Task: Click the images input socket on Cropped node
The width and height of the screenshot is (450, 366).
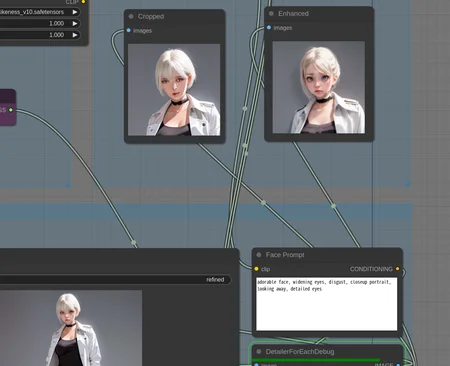Action: pyautogui.click(x=129, y=30)
